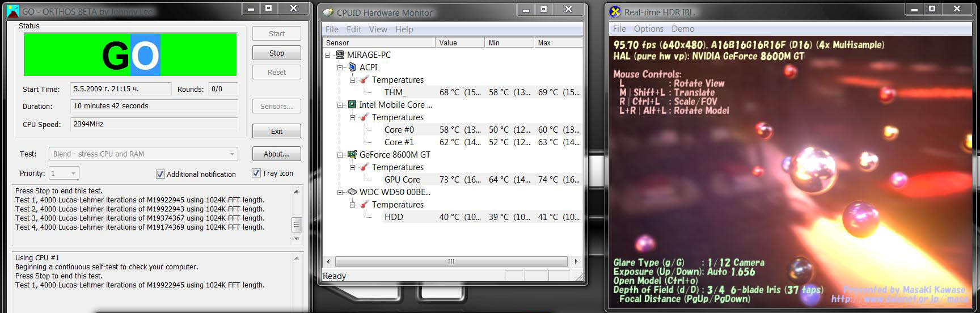Click the greyed-out Start button in ORTHOS
Image resolution: width=980 pixels, height=313 pixels.
(276, 33)
